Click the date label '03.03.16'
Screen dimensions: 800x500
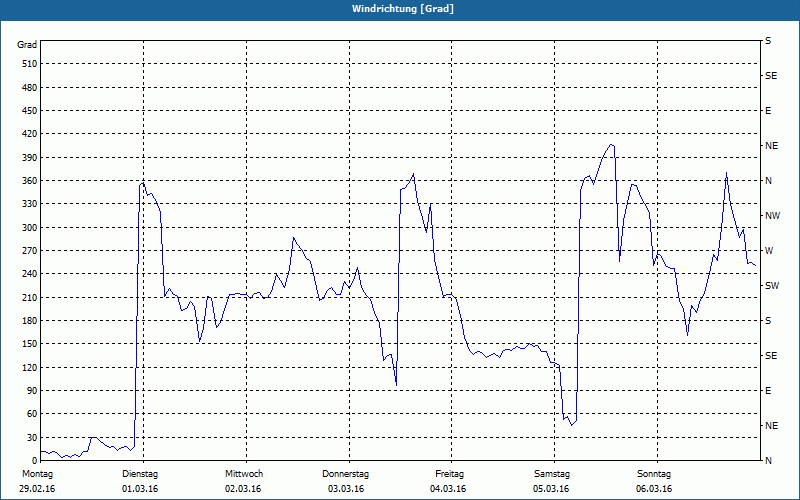tap(346, 489)
